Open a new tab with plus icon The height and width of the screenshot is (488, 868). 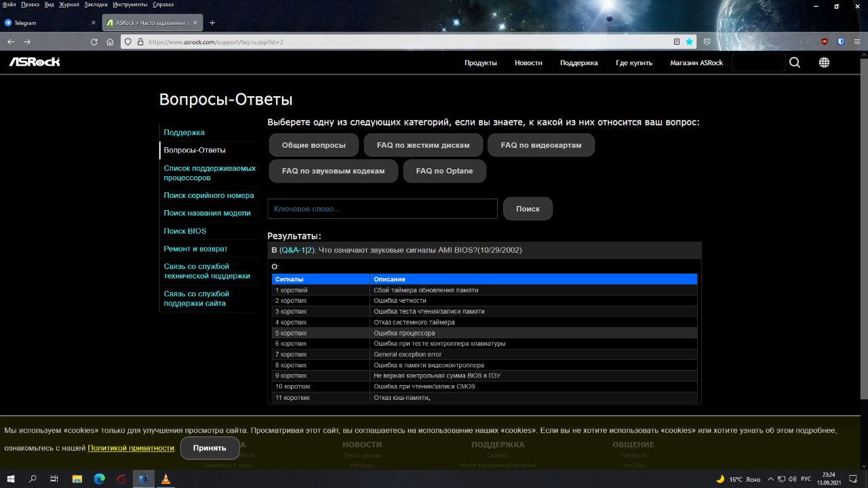[212, 23]
